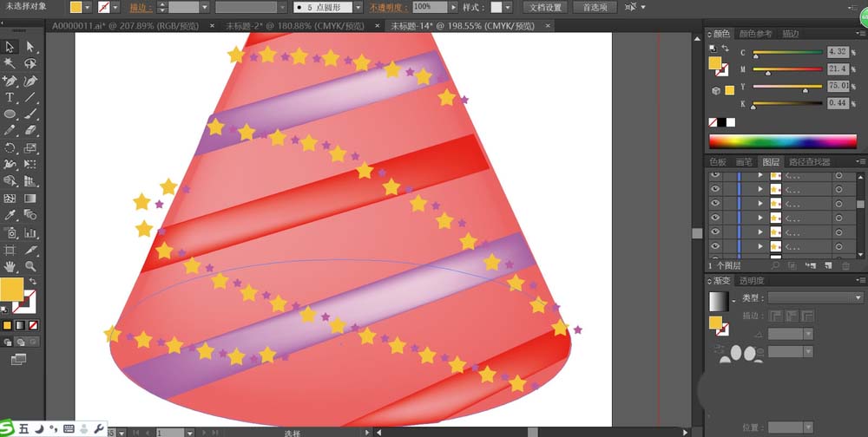This screenshot has width=868, height=437.
Task: Select the Magic Wand tool
Action: (10, 63)
